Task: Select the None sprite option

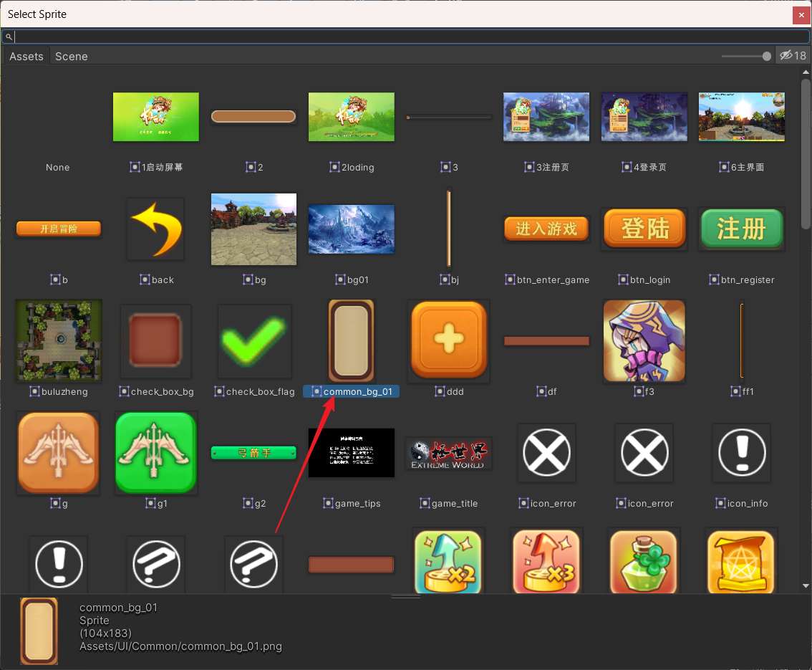Action: click(58, 167)
